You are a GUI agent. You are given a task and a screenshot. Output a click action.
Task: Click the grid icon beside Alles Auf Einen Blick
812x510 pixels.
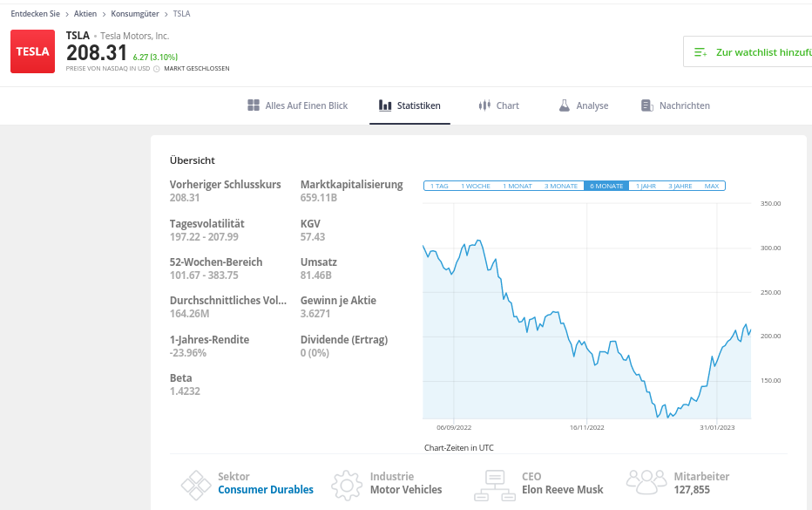[254, 105]
